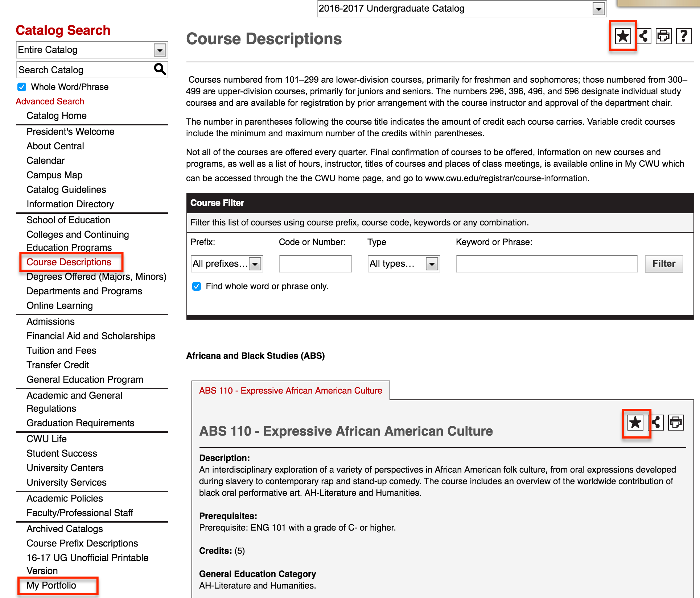The image size is (700, 598).
Task: Open General Education Program
Action: tap(85, 379)
